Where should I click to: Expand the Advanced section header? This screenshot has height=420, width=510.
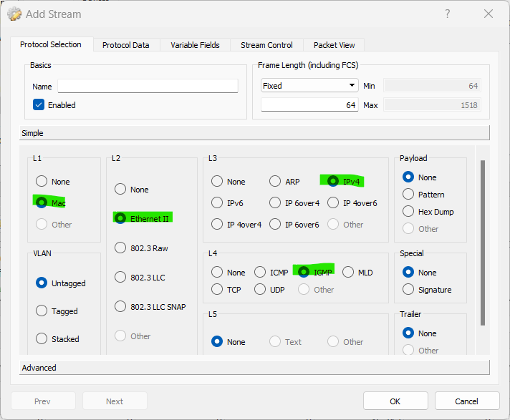254,368
